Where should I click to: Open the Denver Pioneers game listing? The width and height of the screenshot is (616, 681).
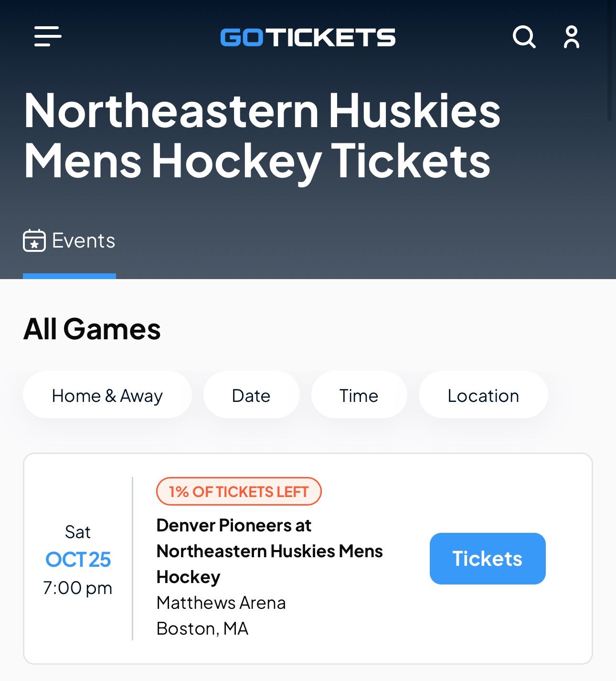[270, 551]
